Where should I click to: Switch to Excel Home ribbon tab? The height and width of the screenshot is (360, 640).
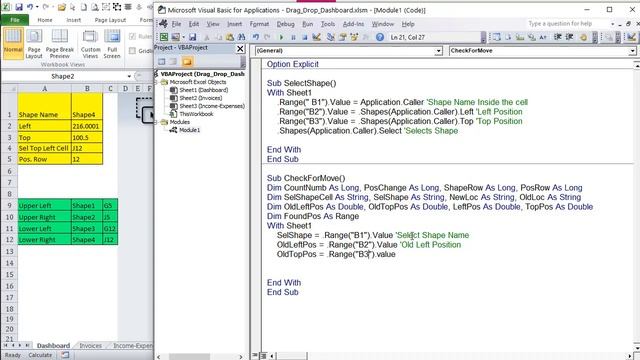pos(45,20)
